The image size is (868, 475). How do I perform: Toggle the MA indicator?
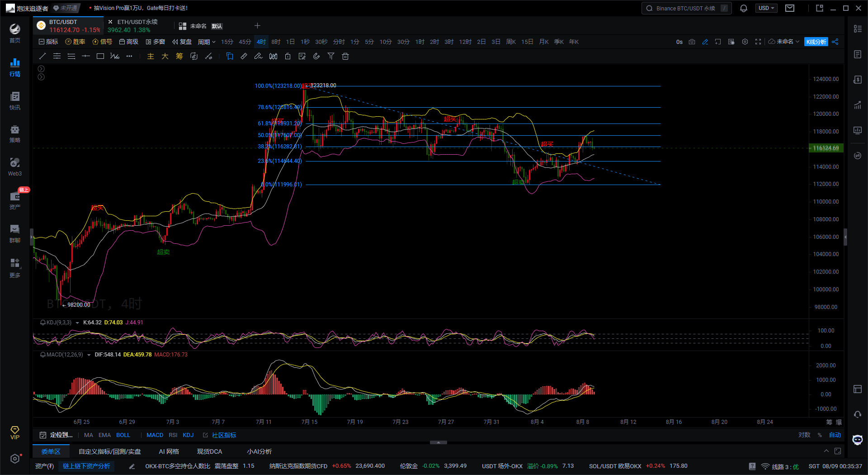[x=89, y=435]
